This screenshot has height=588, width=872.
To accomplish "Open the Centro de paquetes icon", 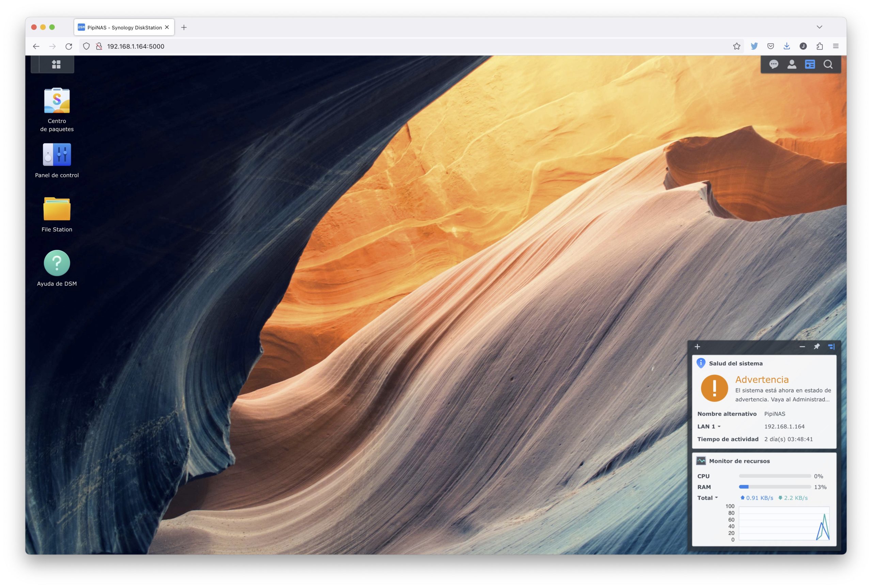I will (57, 100).
